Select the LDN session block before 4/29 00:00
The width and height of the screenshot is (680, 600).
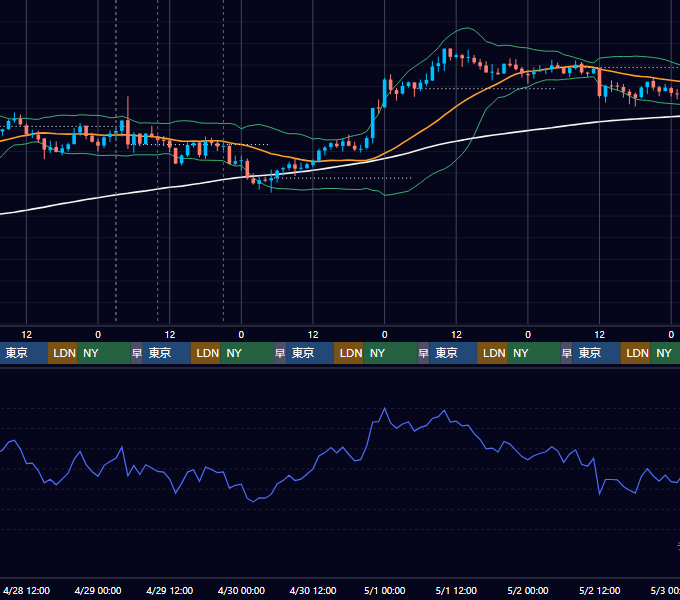click(x=62, y=353)
